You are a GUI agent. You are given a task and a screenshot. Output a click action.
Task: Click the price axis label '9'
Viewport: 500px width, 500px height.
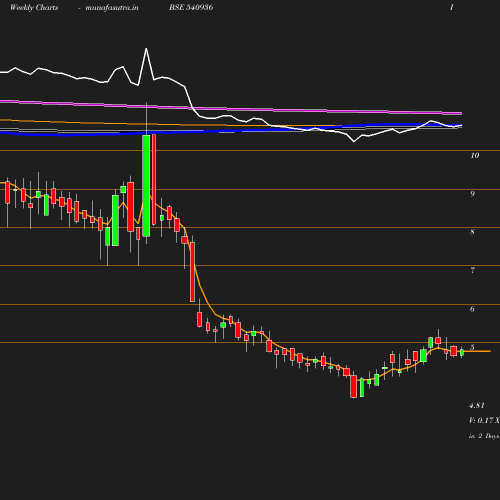click(x=472, y=194)
